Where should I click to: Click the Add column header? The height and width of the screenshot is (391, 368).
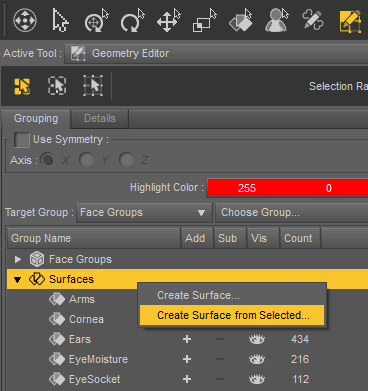click(197, 238)
